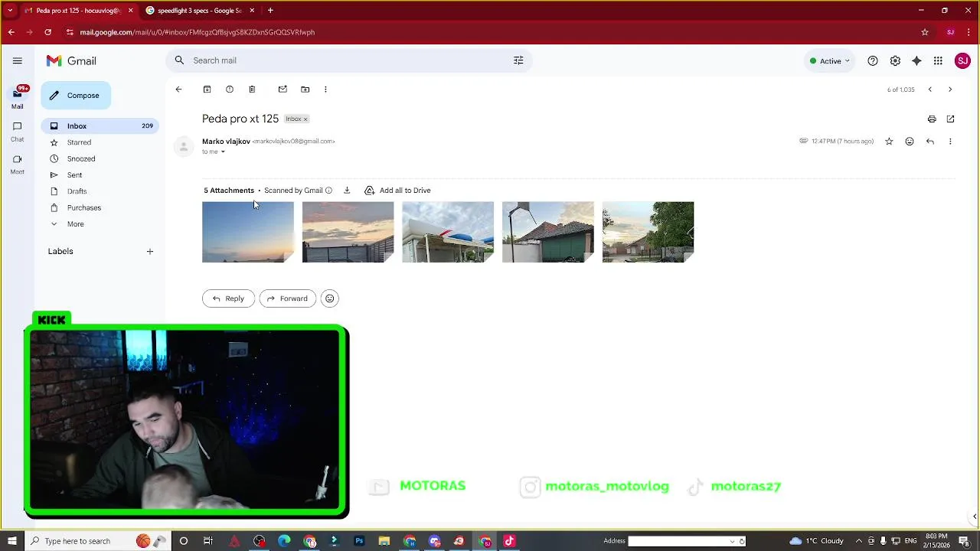Viewport: 980px width, 551px height.
Task: Open the sunset sky attachment thumbnail
Action: (248, 232)
